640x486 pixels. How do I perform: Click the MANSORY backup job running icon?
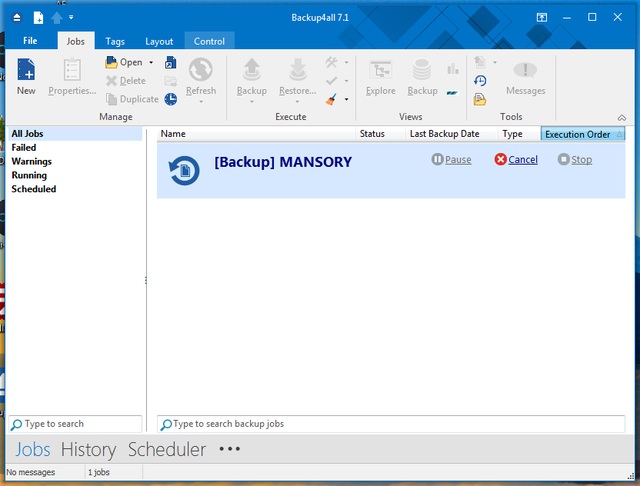184,169
